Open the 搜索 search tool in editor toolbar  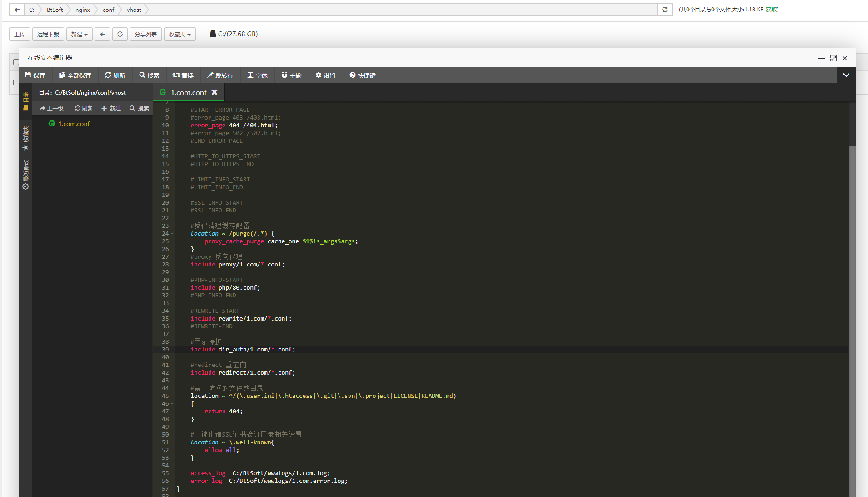pos(149,75)
